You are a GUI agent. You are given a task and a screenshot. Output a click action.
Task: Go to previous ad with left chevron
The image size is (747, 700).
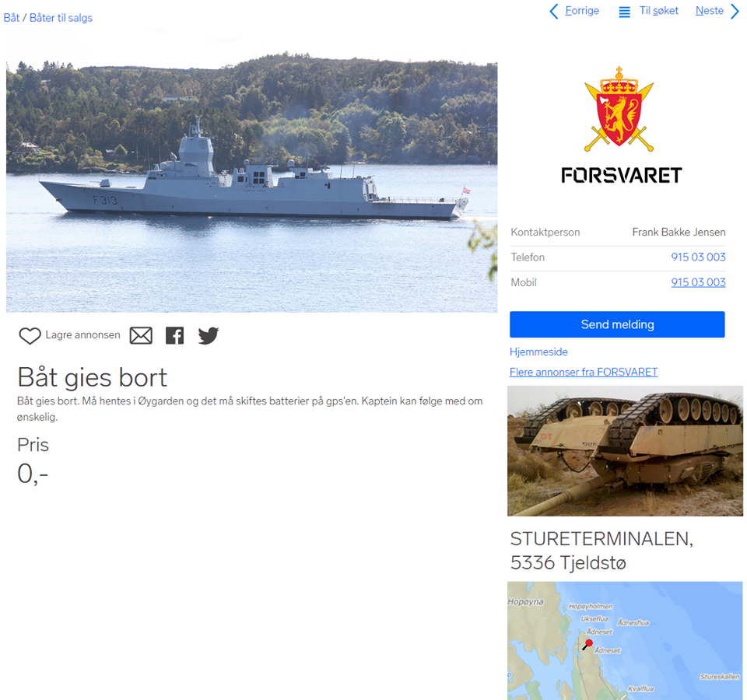553,11
